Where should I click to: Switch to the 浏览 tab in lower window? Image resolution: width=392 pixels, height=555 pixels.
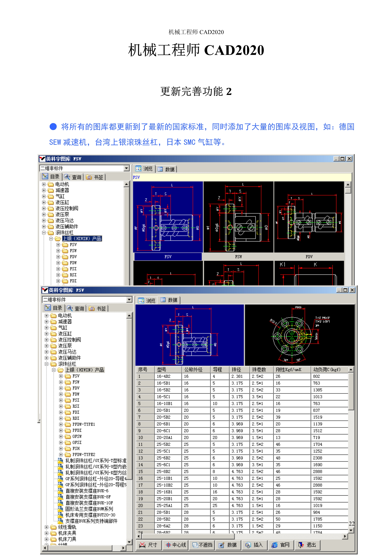click(x=147, y=300)
